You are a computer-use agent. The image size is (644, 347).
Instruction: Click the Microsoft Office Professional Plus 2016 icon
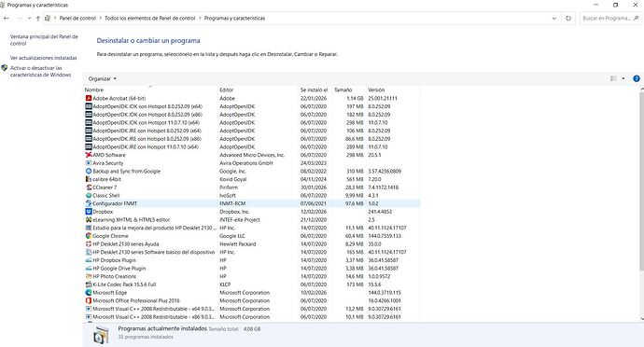[x=89, y=300]
